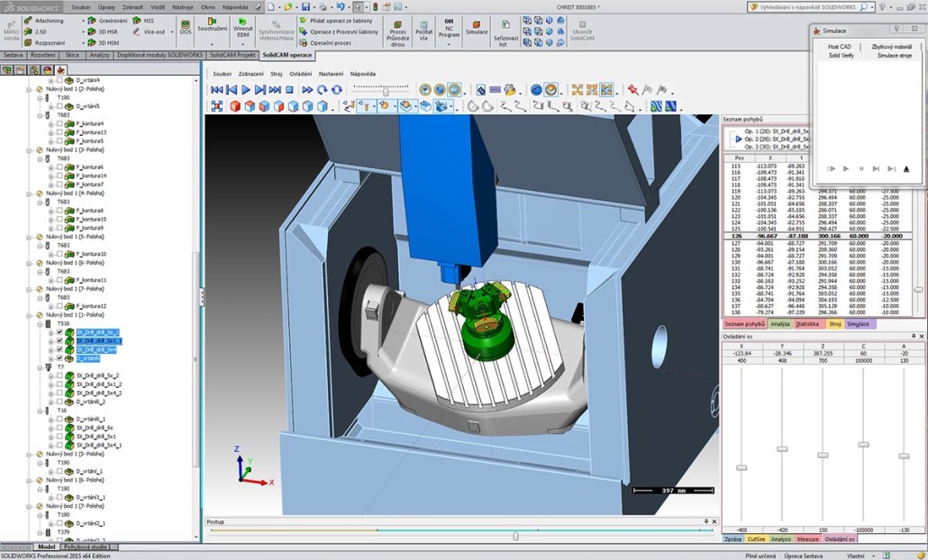Click the zoom-to-fit view icon

[216, 106]
